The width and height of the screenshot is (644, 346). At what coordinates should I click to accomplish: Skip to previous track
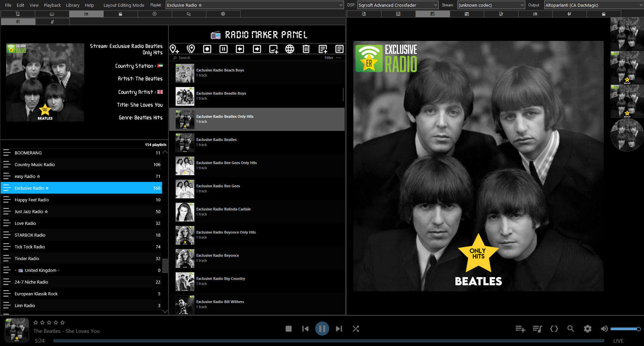(x=305, y=329)
